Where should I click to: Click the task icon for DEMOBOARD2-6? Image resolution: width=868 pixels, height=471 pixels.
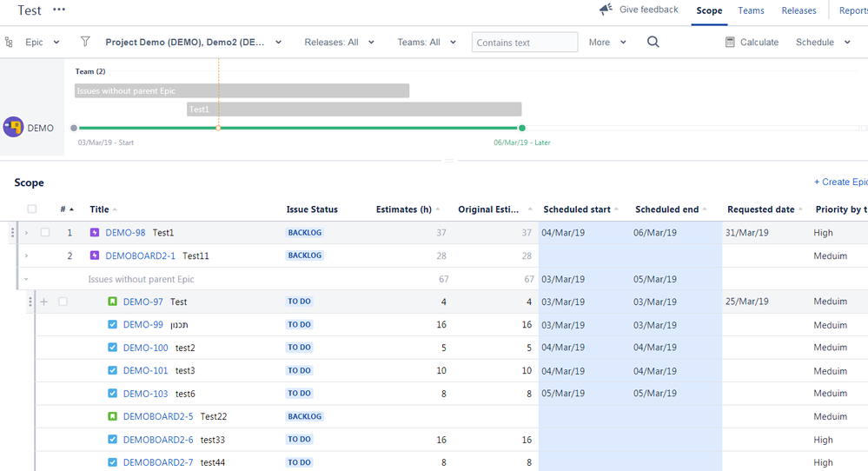coord(112,440)
